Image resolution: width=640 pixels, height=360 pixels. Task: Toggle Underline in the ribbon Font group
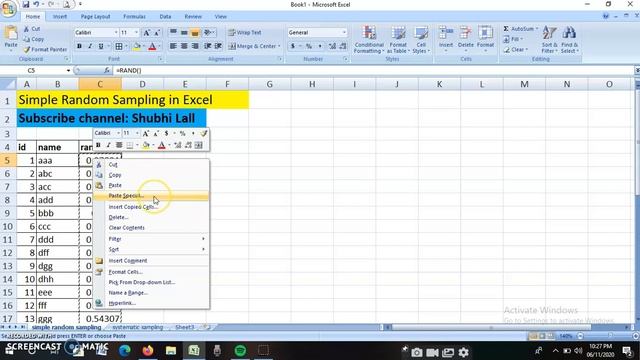[101, 47]
